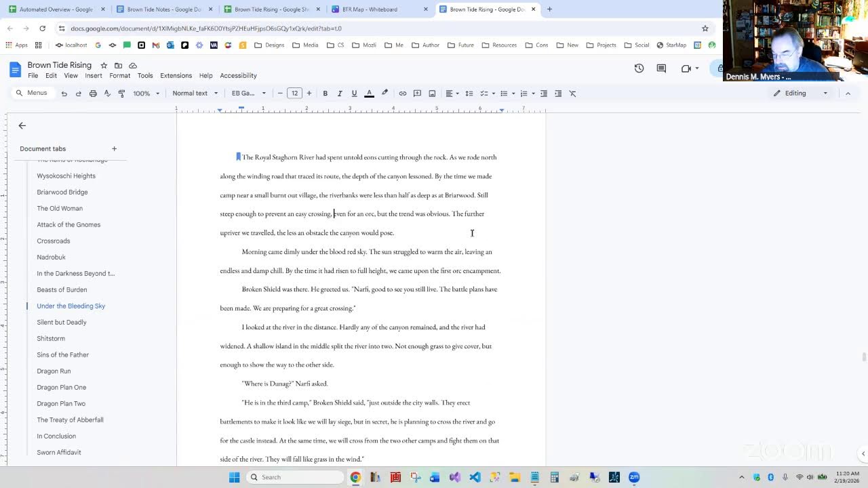Switch to the Brown Tide Notes browser tab
868x488 pixels.
coord(163,9)
